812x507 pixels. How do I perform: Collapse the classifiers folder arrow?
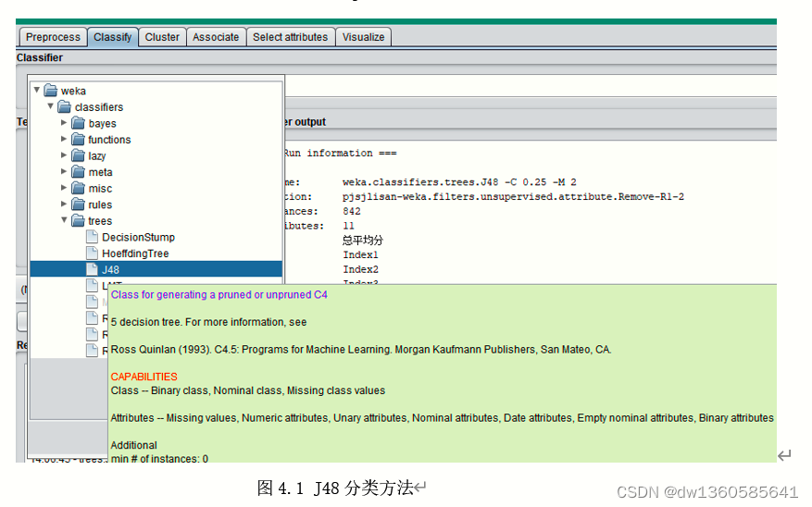(50, 106)
